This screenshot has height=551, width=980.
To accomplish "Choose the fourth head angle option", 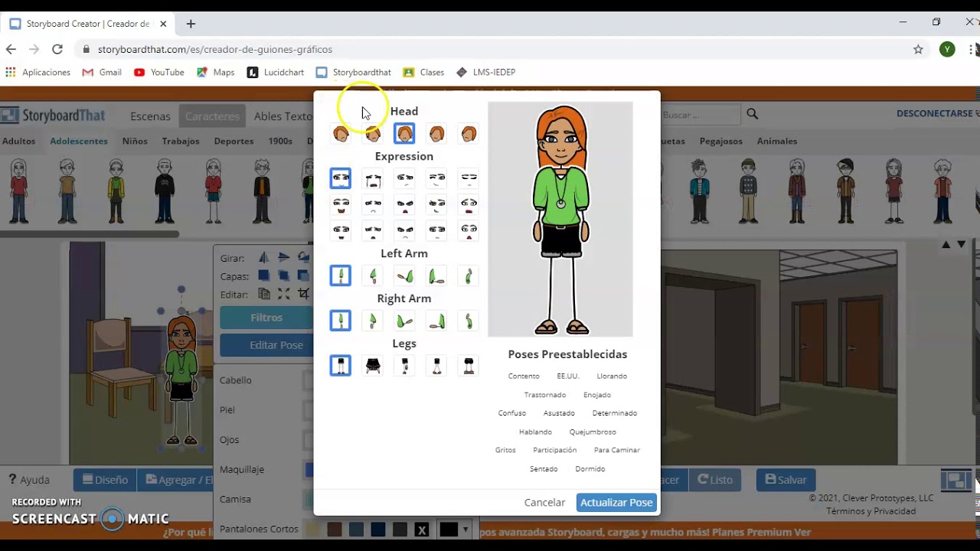I will coord(436,134).
